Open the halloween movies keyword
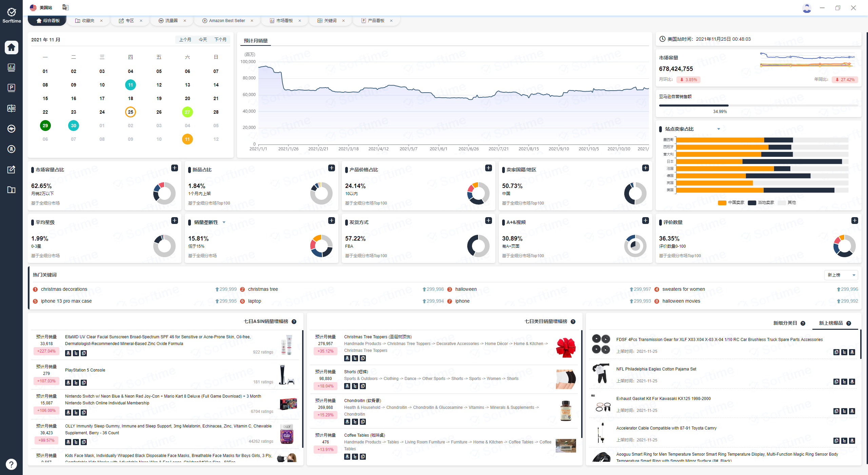The height and width of the screenshot is (475, 868). tap(681, 301)
